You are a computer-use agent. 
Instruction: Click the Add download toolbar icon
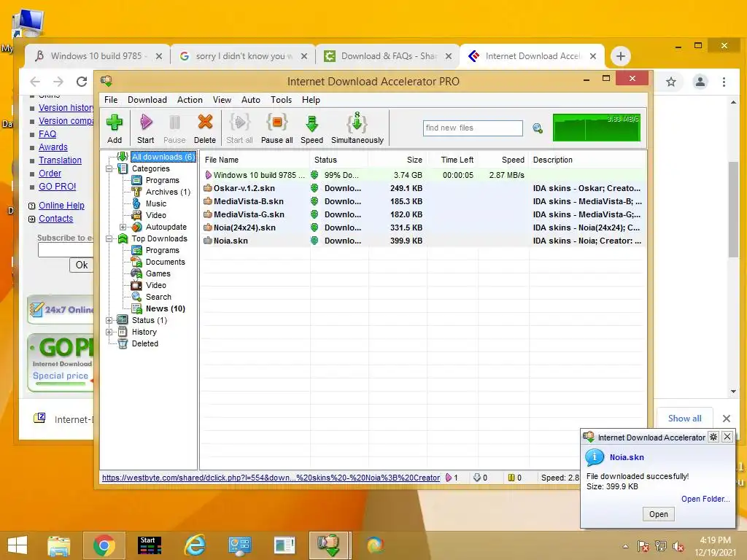[115, 128]
